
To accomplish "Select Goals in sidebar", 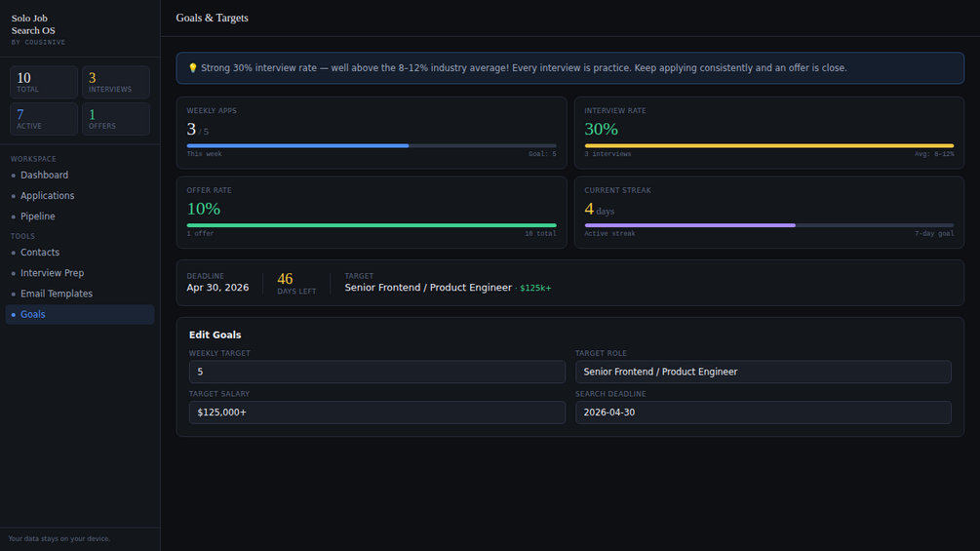I will click(80, 314).
